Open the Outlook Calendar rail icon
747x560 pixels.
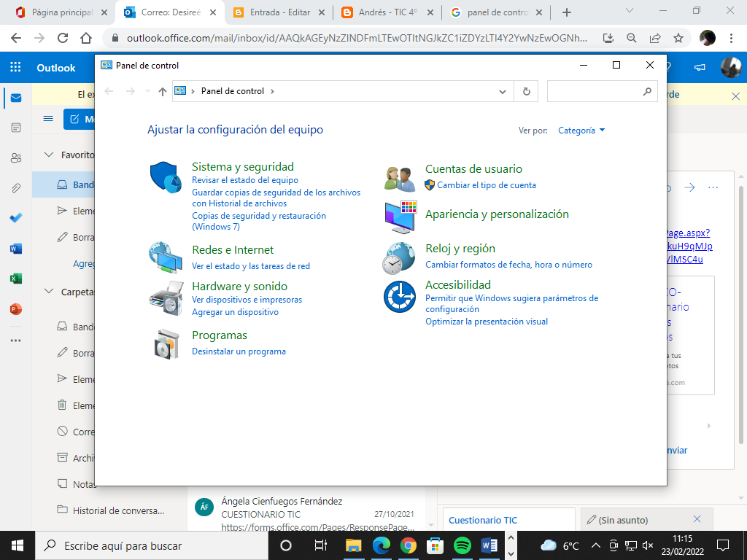point(16,128)
